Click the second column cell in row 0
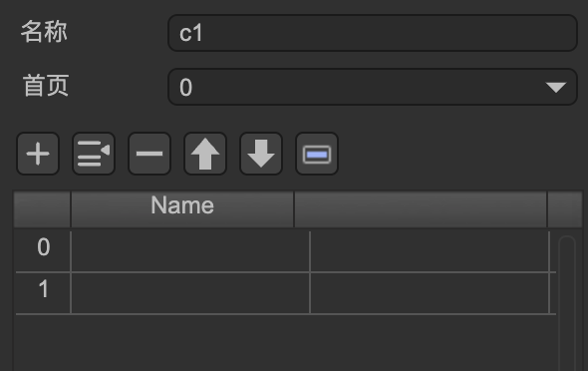Viewport: 588px width, 371px height. point(430,251)
